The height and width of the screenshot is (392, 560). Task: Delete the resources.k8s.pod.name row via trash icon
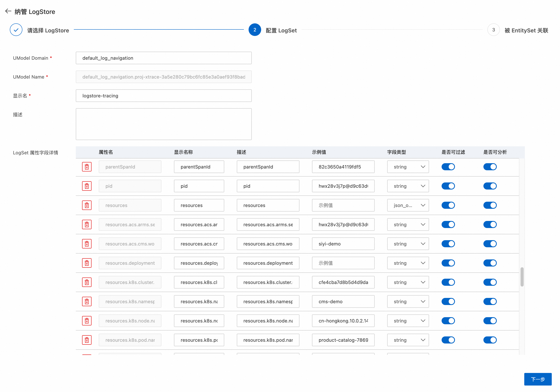tap(87, 340)
